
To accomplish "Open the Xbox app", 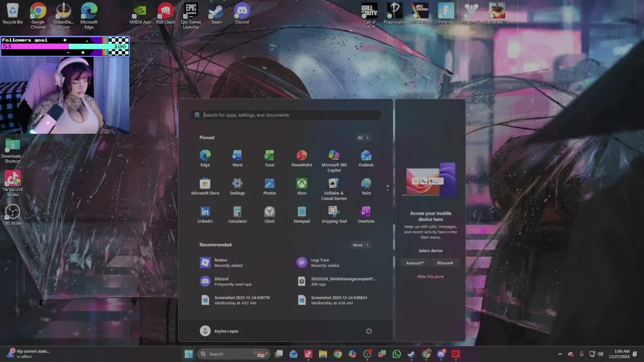I will (x=302, y=187).
